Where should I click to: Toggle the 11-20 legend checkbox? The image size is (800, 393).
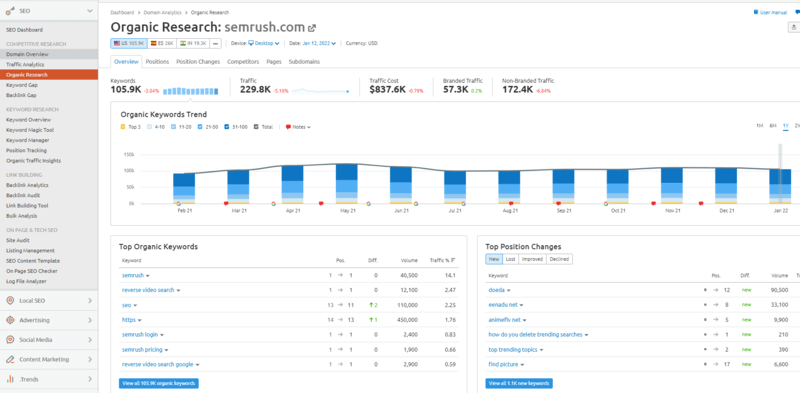[x=173, y=127]
